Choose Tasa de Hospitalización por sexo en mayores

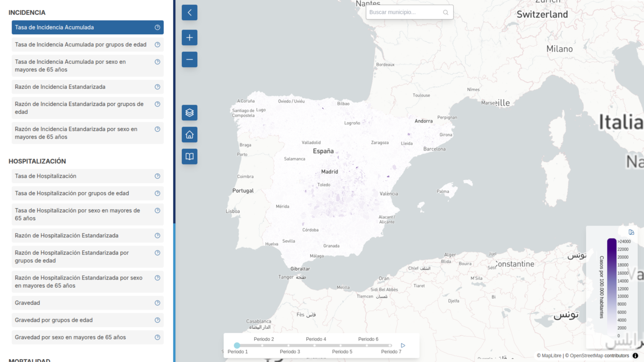click(x=88, y=215)
